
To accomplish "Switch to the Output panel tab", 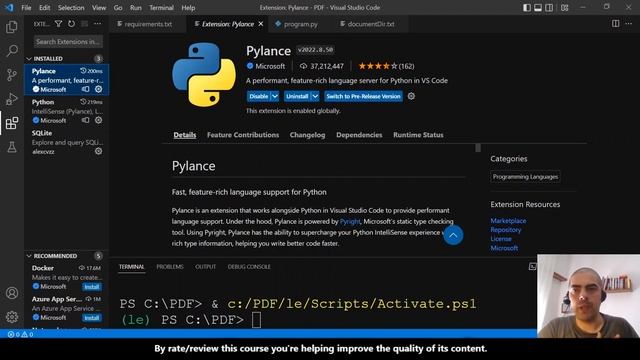I will click(x=205, y=267).
